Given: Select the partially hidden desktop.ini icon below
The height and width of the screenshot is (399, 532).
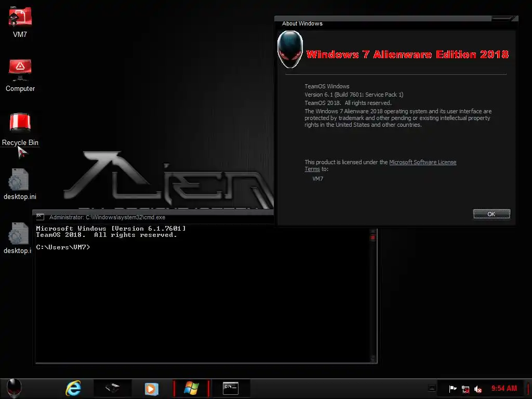Looking at the screenshot, I should 17,238.
